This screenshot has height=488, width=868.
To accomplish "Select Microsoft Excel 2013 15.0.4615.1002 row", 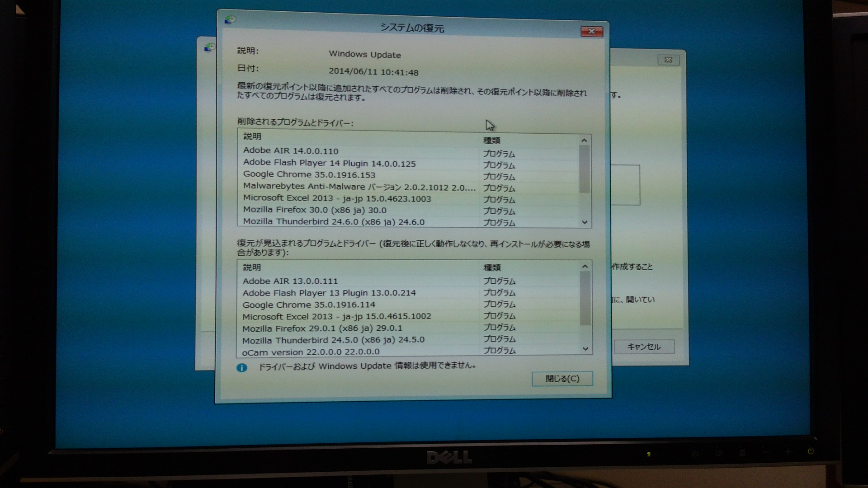I will [408, 316].
